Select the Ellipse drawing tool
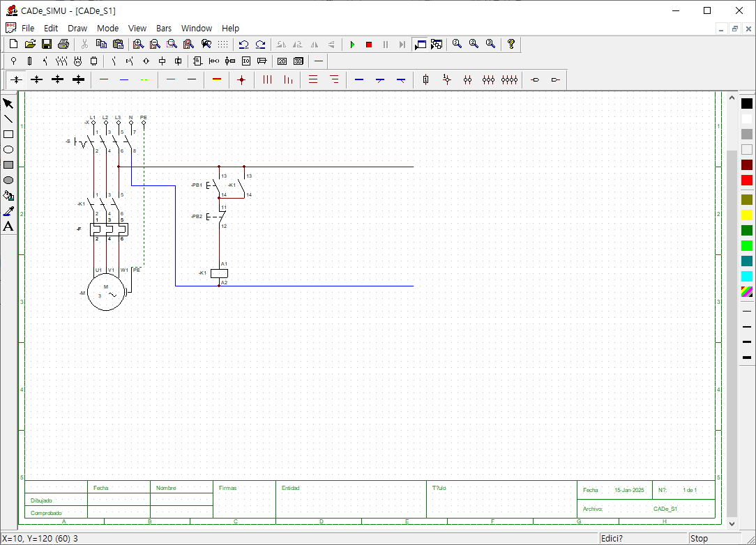This screenshot has height=545, width=756. [x=8, y=150]
